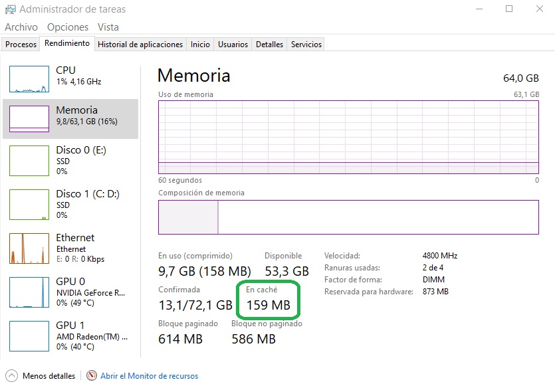The height and width of the screenshot is (392, 555).
Task: Click the large Memoria heading
Action: (x=193, y=75)
